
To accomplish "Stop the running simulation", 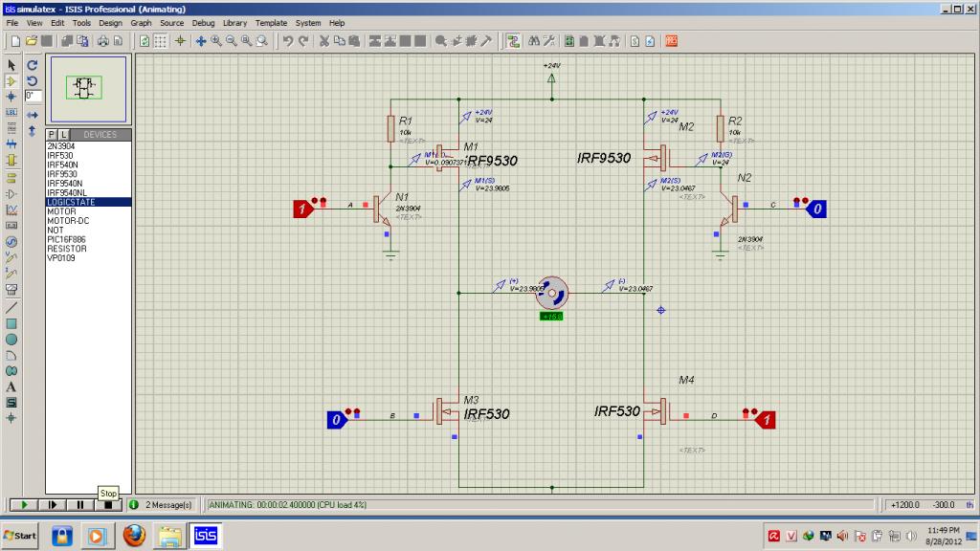I will tap(108, 504).
